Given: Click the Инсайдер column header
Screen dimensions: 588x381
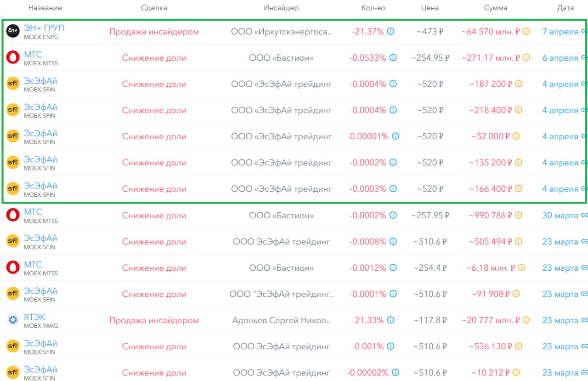Looking at the screenshot, I should 281,8.
